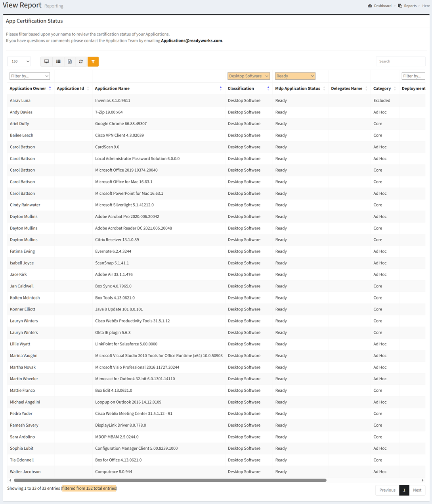
Task: Click the list view toolbar icon
Action: (x=58, y=61)
